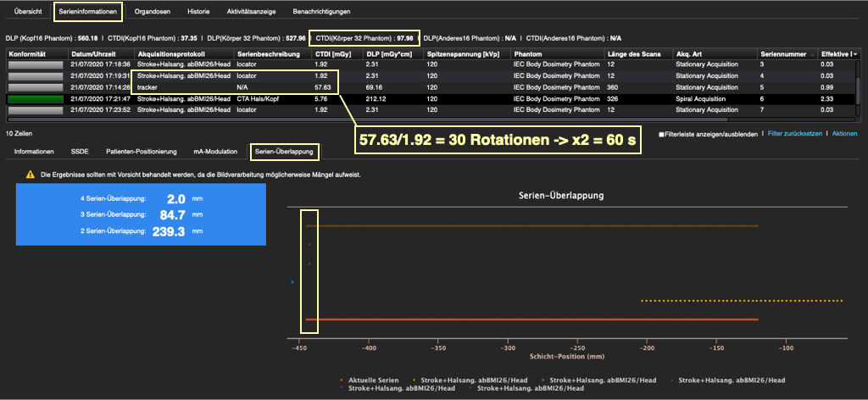Viewport: 868px width, 400px height.
Task: Click the 4 Serien-Überlappung value 2.0
Action: coord(176,198)
